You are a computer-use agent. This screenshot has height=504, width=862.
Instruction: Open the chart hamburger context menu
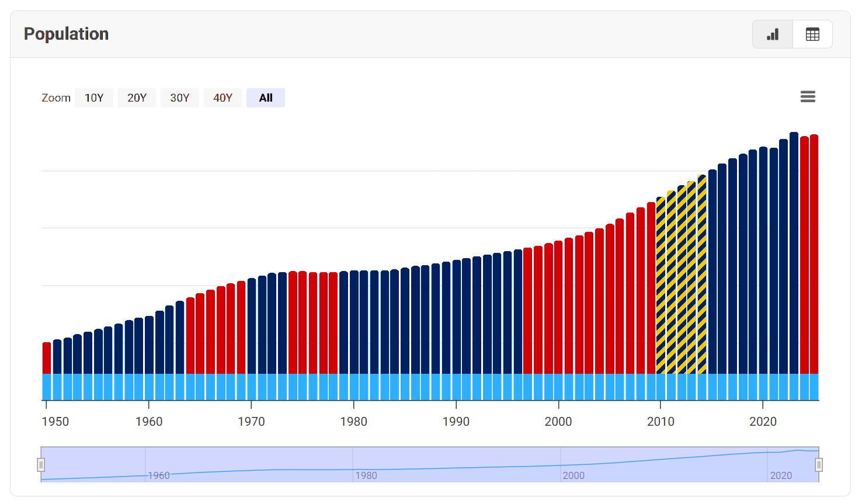[x=808, y=97]
